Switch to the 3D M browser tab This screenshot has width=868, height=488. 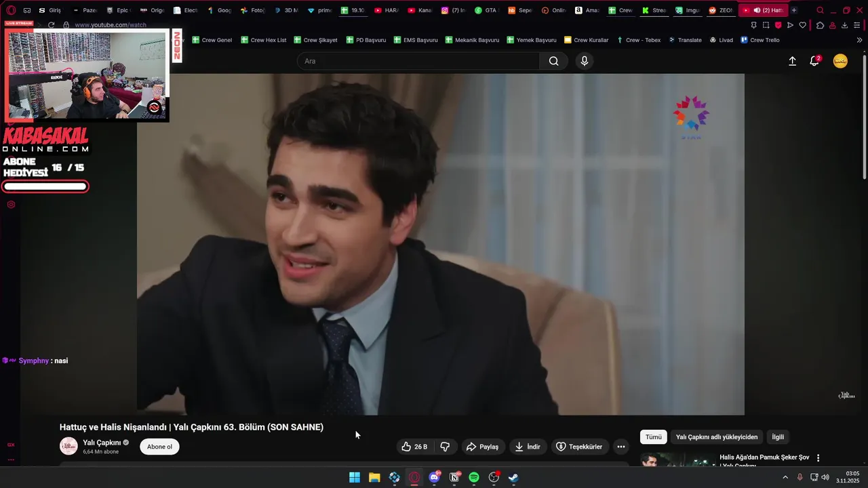tap(285, 10)
